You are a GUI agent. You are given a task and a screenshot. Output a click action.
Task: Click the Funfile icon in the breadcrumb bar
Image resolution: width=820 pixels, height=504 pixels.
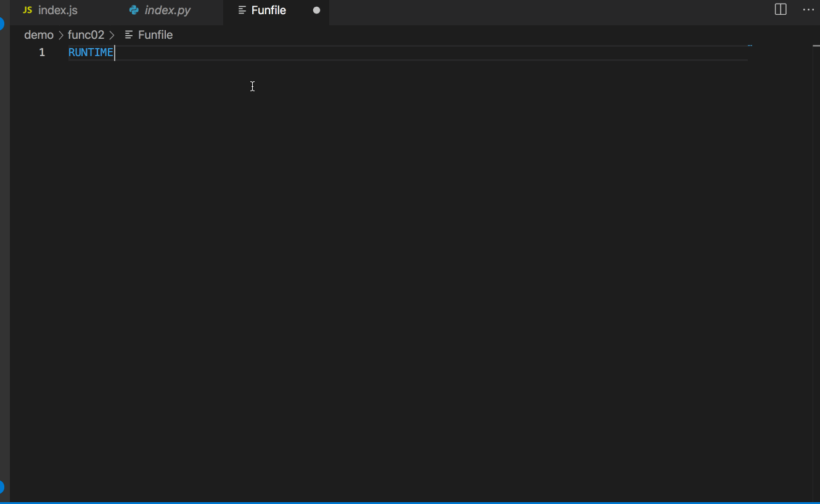128,35
